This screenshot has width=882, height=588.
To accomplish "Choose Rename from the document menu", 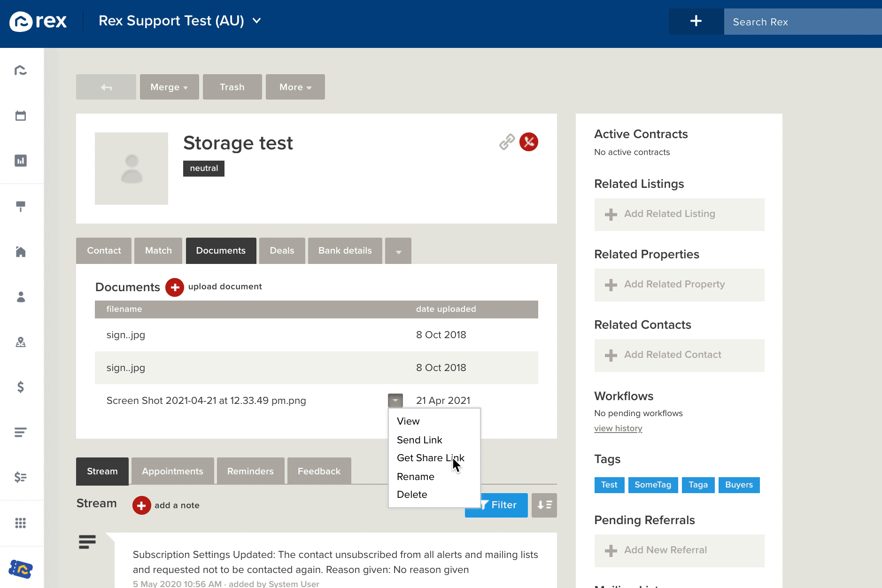I will click(x=415, y=477).
